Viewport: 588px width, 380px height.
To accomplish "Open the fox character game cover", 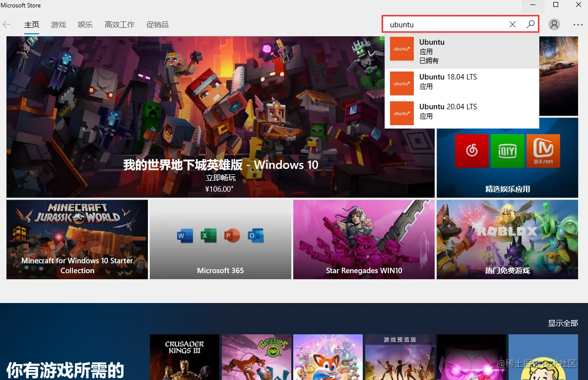I will tap(328, 357).
